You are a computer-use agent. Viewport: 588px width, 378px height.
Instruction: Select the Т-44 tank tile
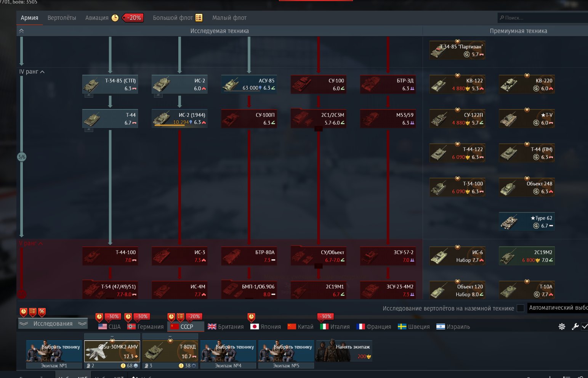coord(110,119)
